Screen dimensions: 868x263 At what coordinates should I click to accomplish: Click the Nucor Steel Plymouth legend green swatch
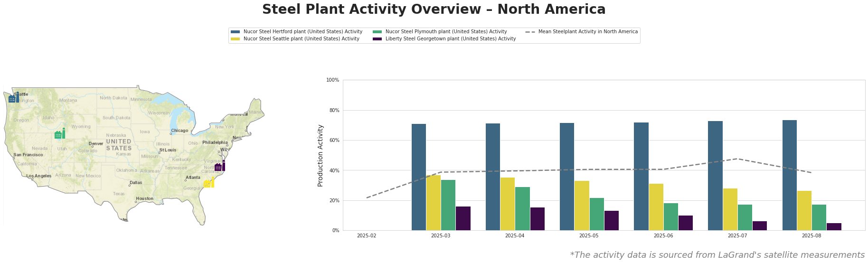coord(377,32)
